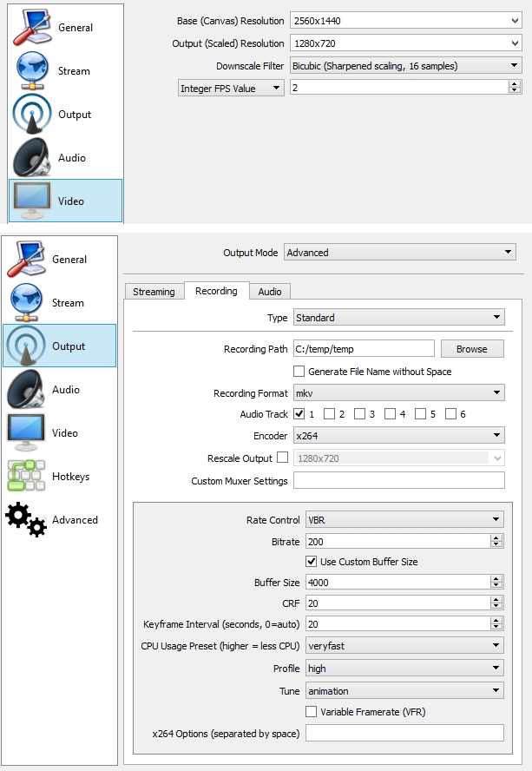Click the Recording Path field
Image resolution: width=532 pixels, height=771 pixels.
tap(364, 349)
